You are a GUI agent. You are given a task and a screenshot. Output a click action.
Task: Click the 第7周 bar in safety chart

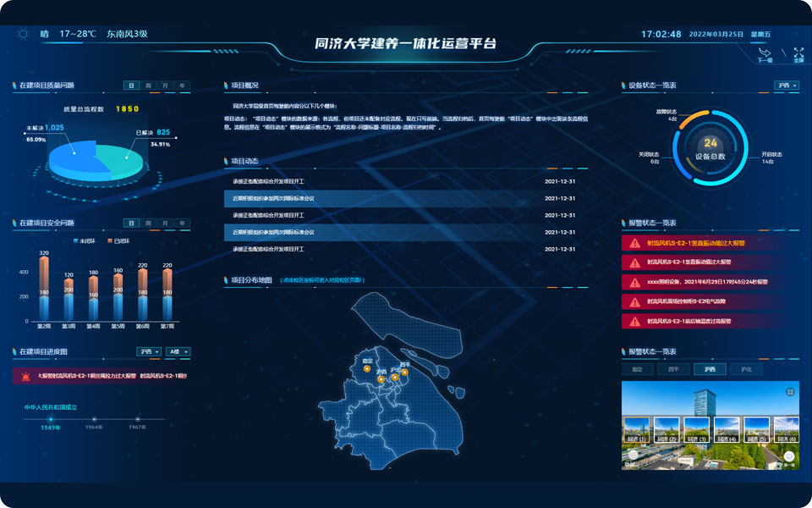click(167, 295)
